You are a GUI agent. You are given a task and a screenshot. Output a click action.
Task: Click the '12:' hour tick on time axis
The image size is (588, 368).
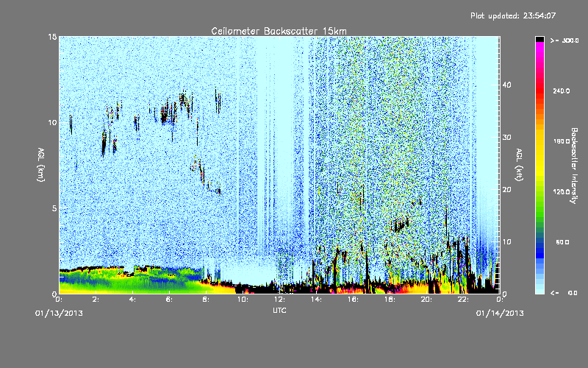pos(279,300)
